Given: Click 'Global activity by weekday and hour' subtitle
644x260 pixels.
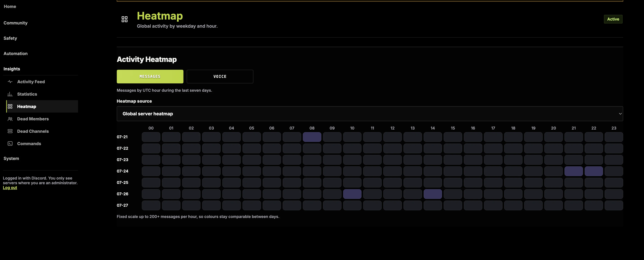Looking at the screenshot, I should (177, 26).
